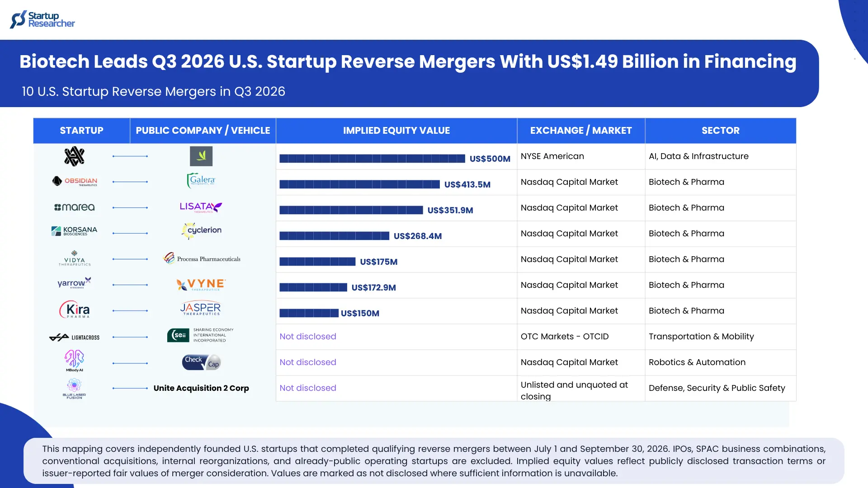Click the PUBLIC COMPANY / VEHICLE column header
Screen dimensions: 868x488
pyautogui.click(x=203, y=131)
